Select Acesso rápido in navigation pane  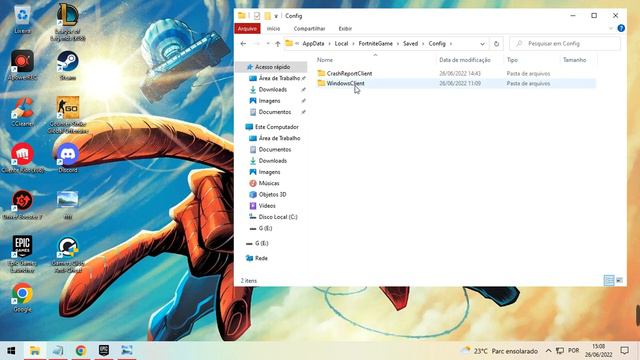[x=272, y=67]
